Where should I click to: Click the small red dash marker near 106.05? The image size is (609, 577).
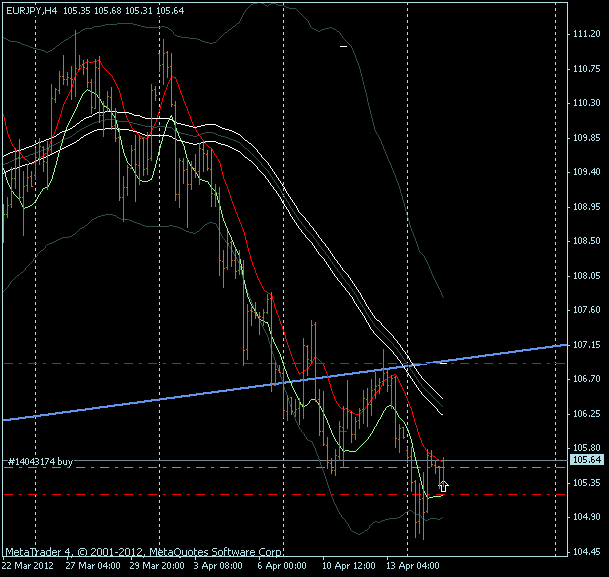tap(343, 431)
